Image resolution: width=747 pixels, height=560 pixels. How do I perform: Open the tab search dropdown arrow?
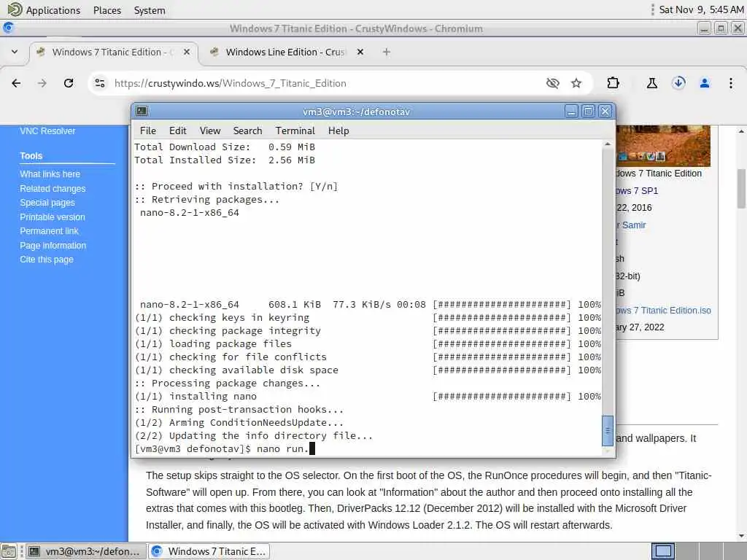click(15, 52)
